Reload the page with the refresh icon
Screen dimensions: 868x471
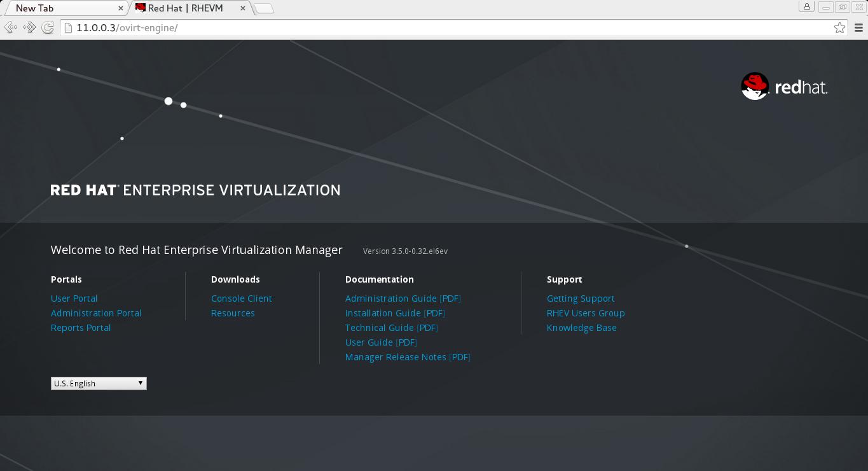pyautogui.click(x=47, y=27)
